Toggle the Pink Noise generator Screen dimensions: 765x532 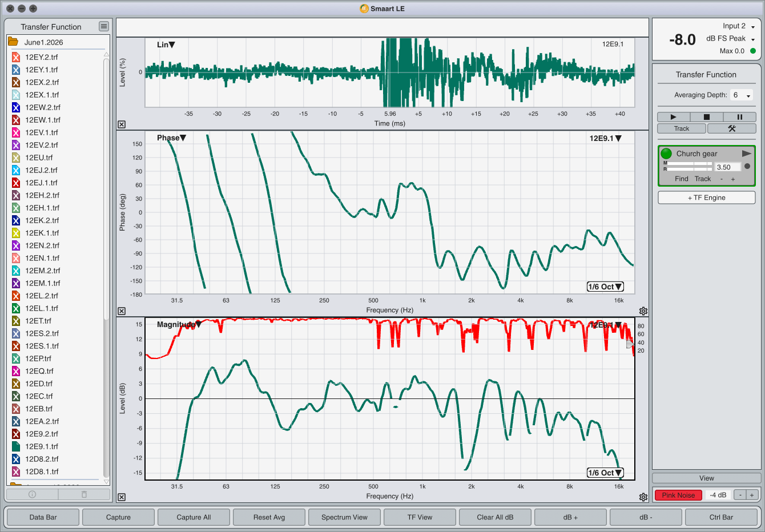pyautogui.click(x=678, y=495)
